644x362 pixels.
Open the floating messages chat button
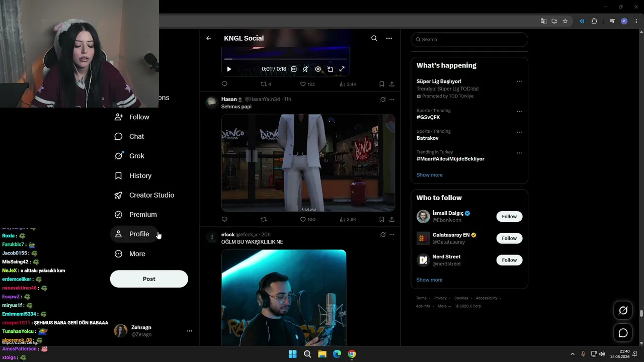coord(623,333)
